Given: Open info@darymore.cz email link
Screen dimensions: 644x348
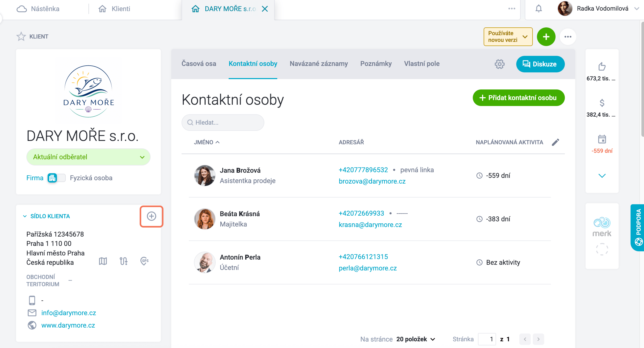Looking at the screenshot, I should click(x=69, y=313).
